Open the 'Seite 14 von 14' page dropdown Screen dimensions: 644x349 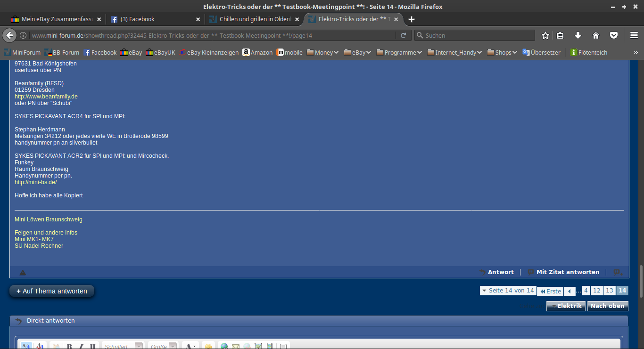coord(508,291)
